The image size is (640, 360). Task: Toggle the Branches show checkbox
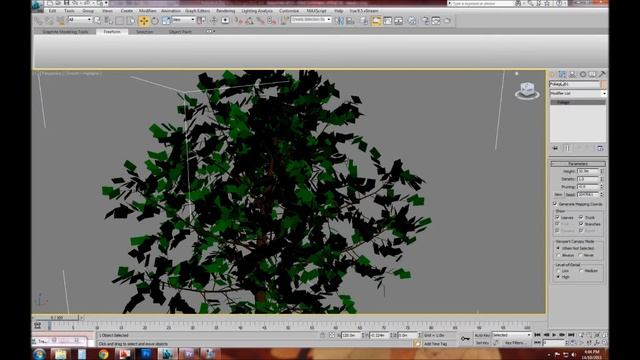point(581,224)
